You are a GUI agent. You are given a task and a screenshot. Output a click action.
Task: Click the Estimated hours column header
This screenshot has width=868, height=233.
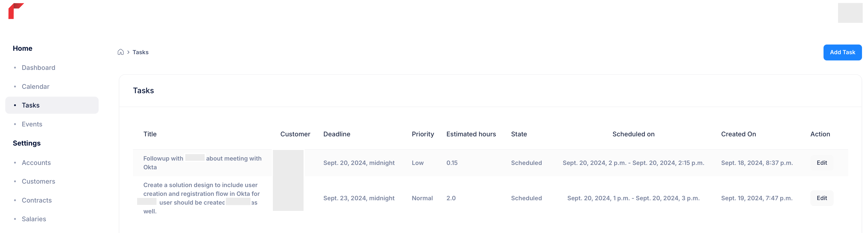tap(471, 134)
